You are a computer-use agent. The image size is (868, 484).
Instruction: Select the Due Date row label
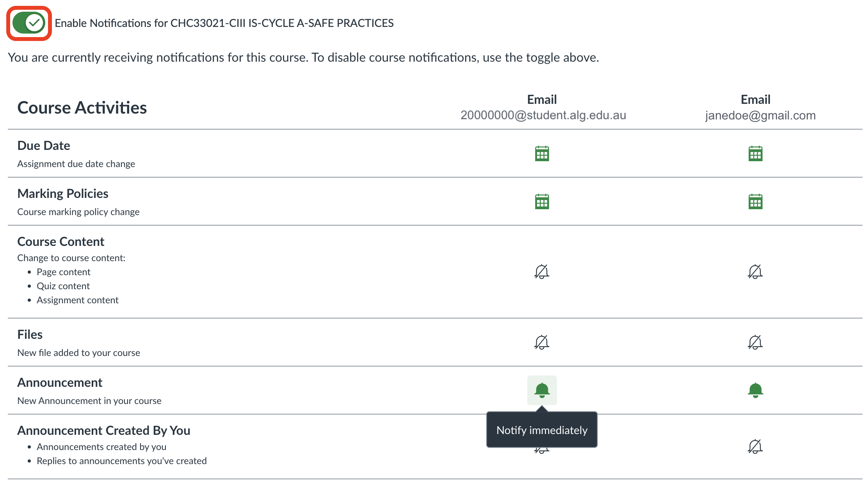click(44, 146)
